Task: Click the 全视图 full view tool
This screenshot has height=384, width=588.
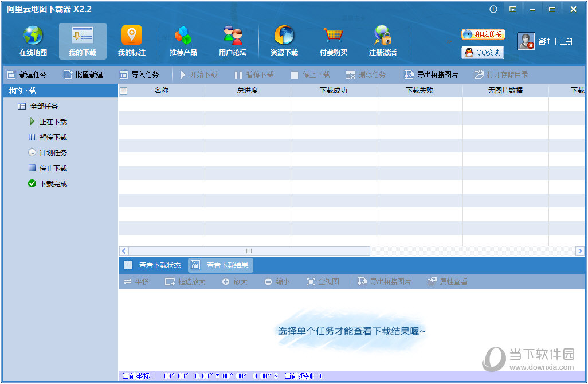Action: (x=323, y=281)
